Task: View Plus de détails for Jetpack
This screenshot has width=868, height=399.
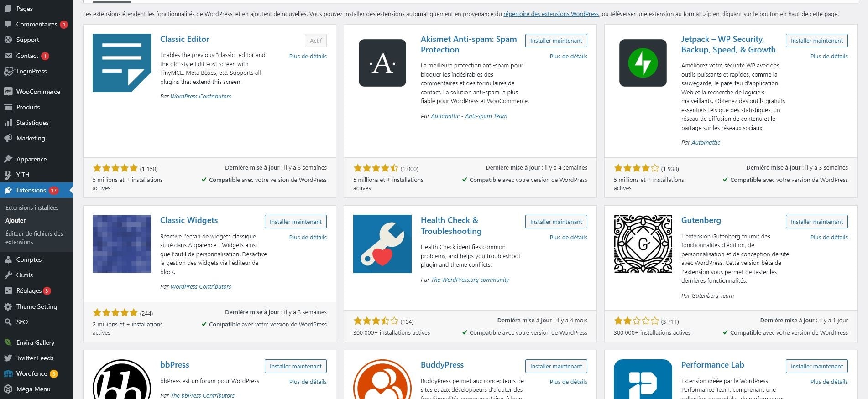Action: click(829, 56)
